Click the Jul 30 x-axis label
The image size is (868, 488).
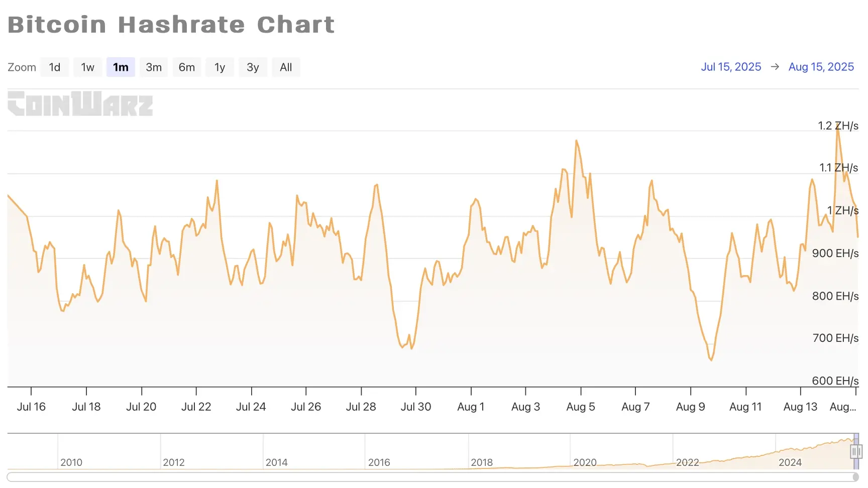point(416,407)
